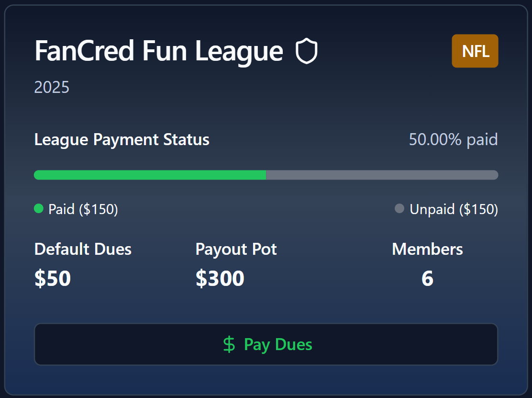Click the member count 6
The width and height of the screenshot is (532, 398).
click(x=427, y=278)
